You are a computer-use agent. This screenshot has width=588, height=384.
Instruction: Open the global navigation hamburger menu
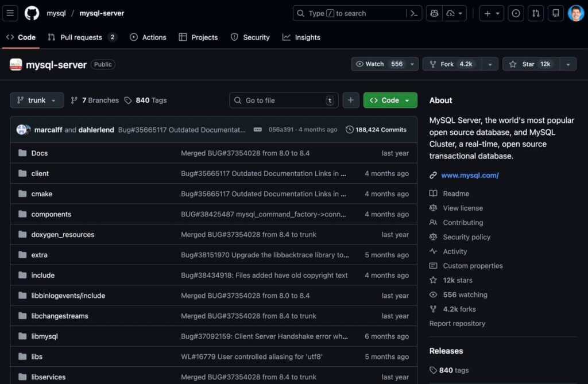(x=10, y=13)
